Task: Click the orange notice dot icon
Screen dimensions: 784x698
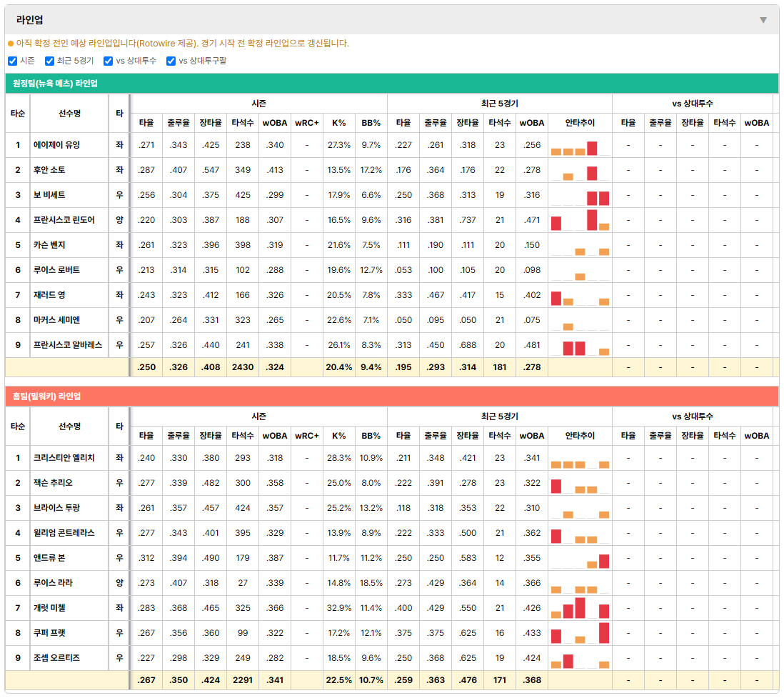Action: (x=11, y=44)
